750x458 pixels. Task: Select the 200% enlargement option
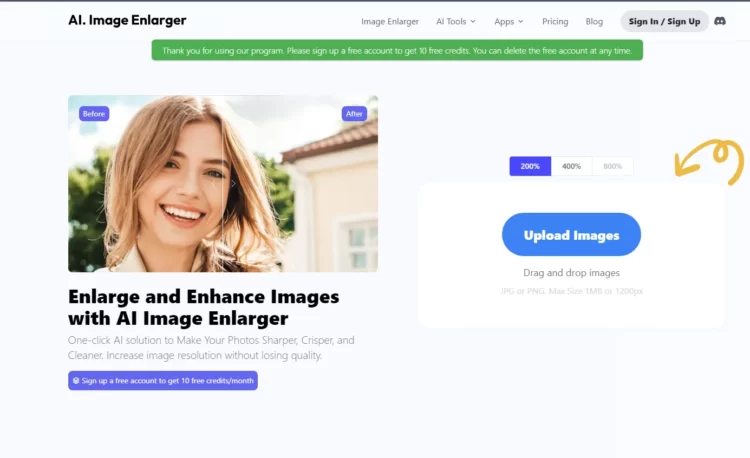[x=530, y=166]
